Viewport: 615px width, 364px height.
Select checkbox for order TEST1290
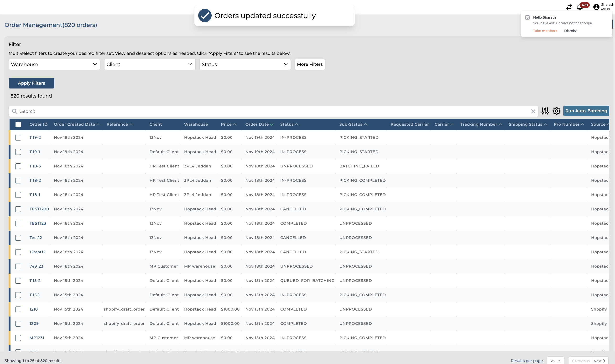tap(18, 209)
